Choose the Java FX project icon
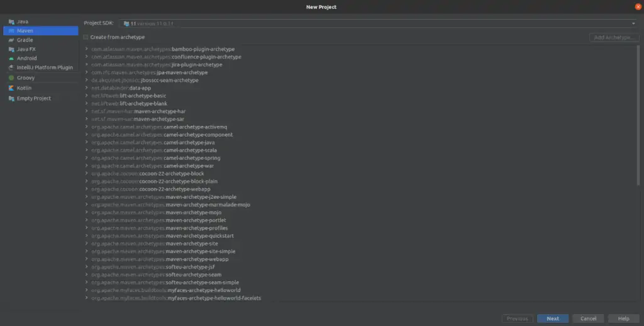The height and width of the screenshot is (326, 644). pos(11,49)
